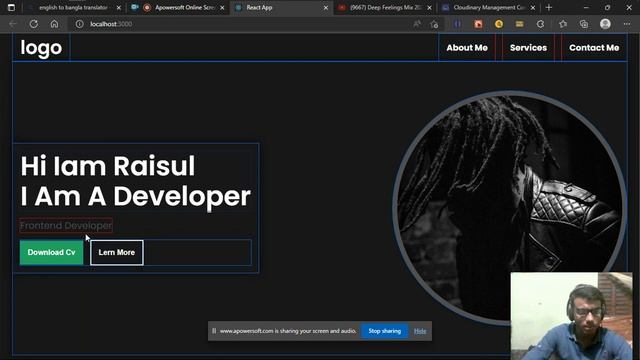Open the Collections icon

click(x=584, y=24)
